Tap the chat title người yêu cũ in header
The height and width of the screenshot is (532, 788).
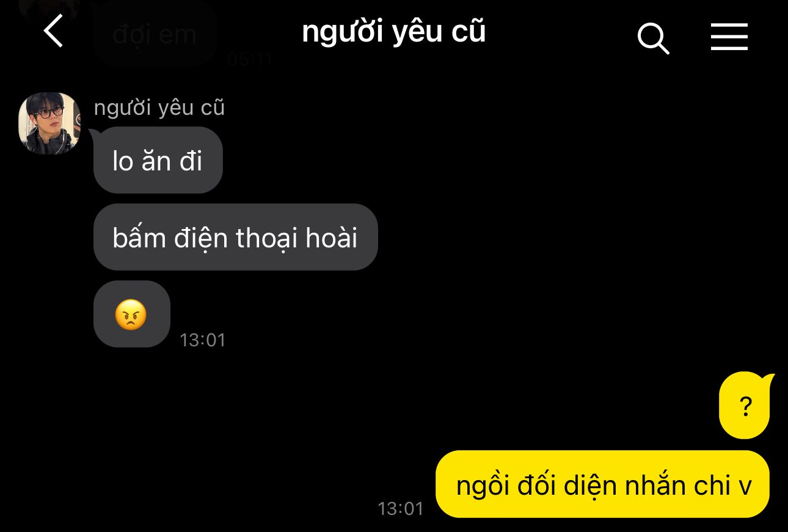click(x=394, y=32)
